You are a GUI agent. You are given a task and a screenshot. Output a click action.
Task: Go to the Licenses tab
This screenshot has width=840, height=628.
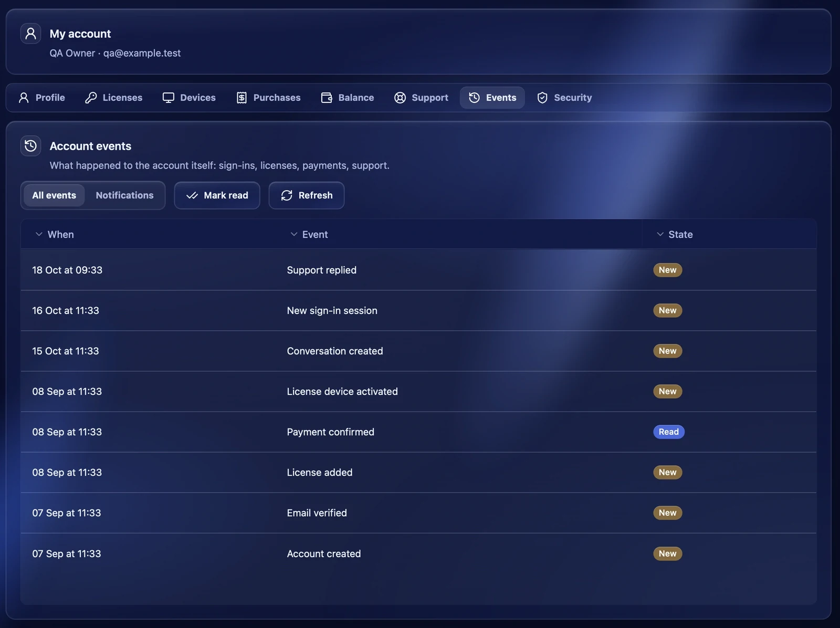(x=114, y=98)
